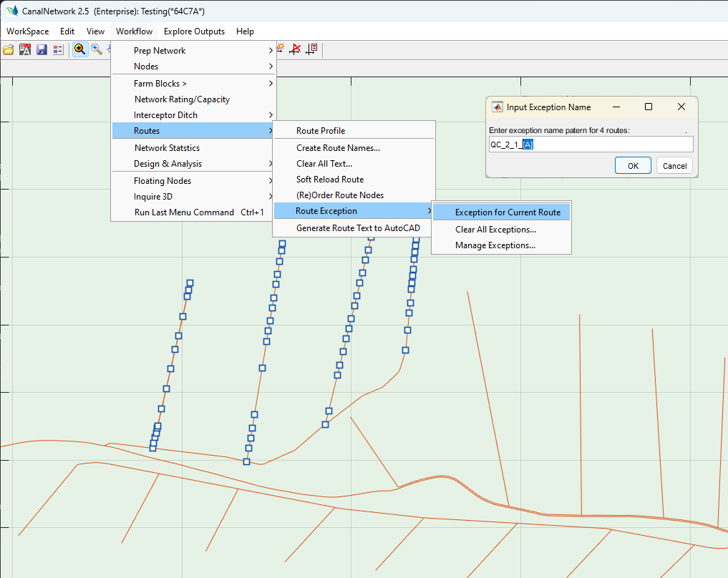Viewport: 728px width, 578px height.
Task: Click the rightmost toolbar icon with red marker
Action: coord(311,49)
